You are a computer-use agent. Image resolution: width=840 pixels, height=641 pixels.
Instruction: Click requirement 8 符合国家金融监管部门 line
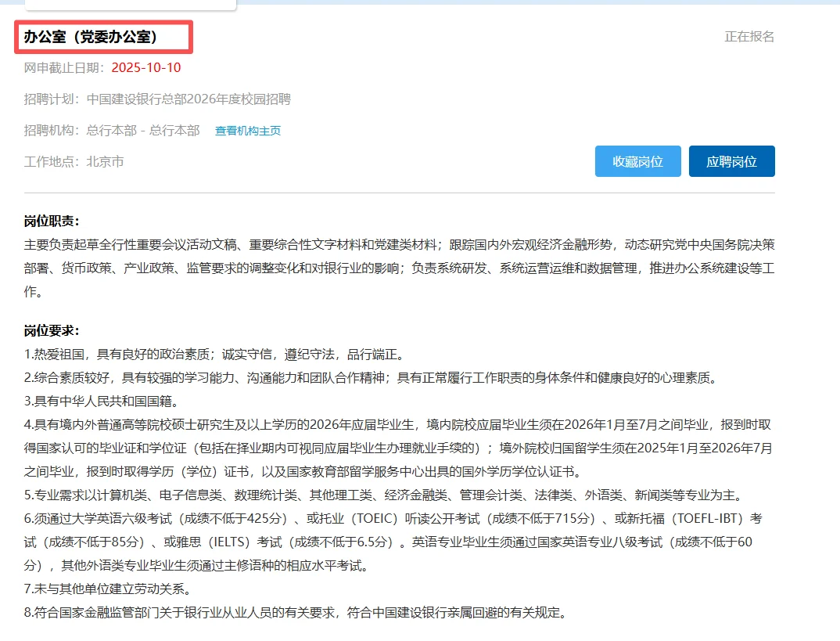point(296,613)
